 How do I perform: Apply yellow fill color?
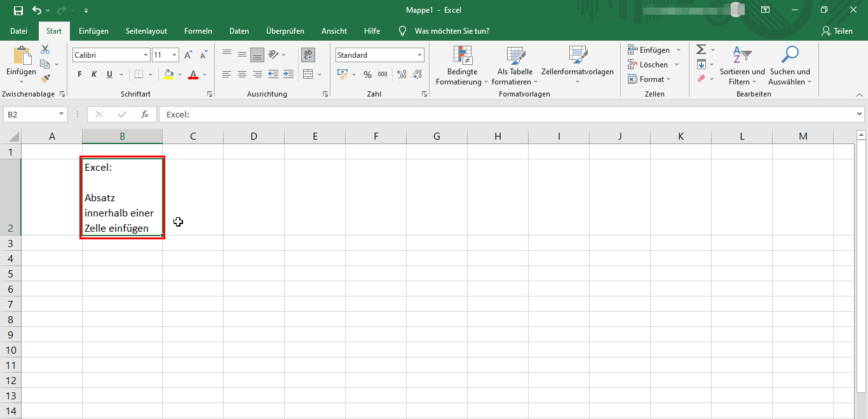coord(168,74)
